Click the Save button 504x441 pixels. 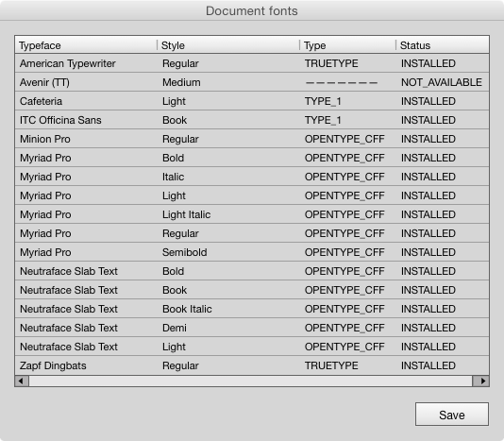pyautogui.click(x=452, y=415)
